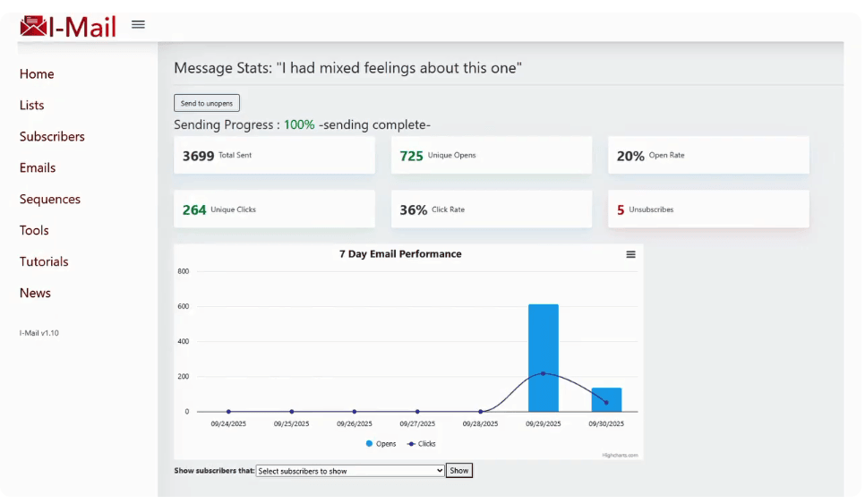Click the Clicks data point on 09/30/2025
865x504 pixels.
(606, 403)
